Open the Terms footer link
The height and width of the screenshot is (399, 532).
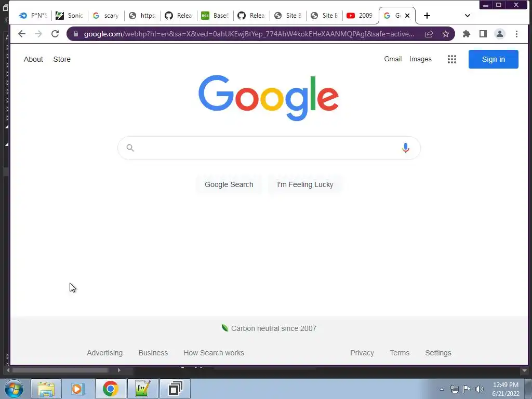400,353
